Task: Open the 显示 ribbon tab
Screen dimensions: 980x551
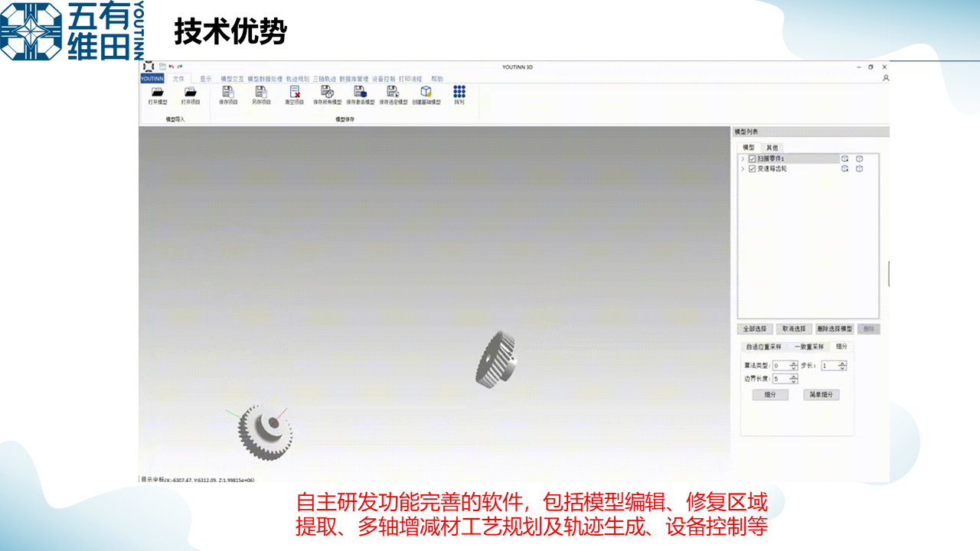Action: tap(205, 79)
